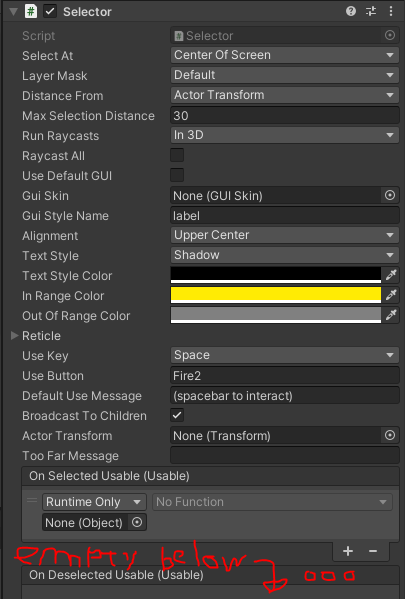Uncheck Broadcast To Children
This screenshot has width=405, height=599.
(x=177, y=415)
